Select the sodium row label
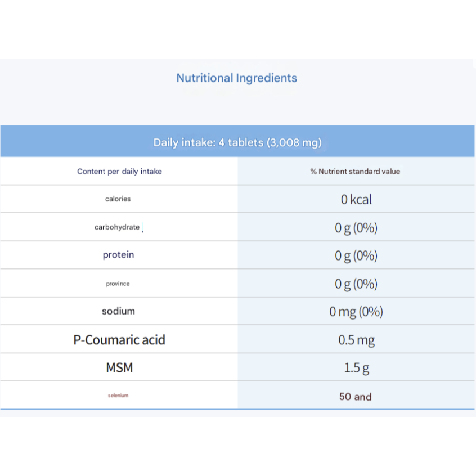Viewport: 476px width, 476px height. click(x=118, y=311)
